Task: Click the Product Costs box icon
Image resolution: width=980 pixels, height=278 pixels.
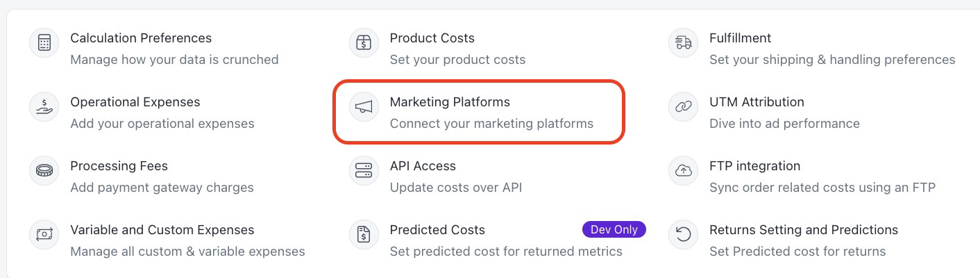Action: [x=364, y=43]
